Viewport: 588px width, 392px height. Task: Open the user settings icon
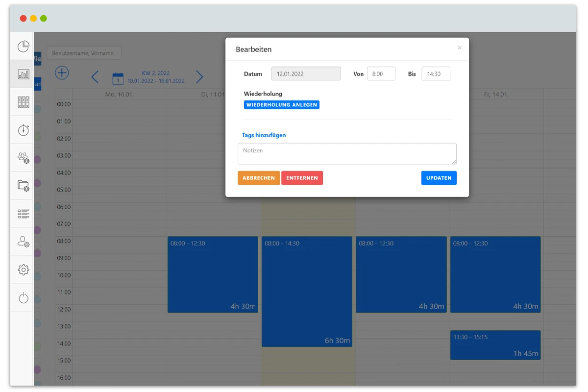click(x=23, y=242)
